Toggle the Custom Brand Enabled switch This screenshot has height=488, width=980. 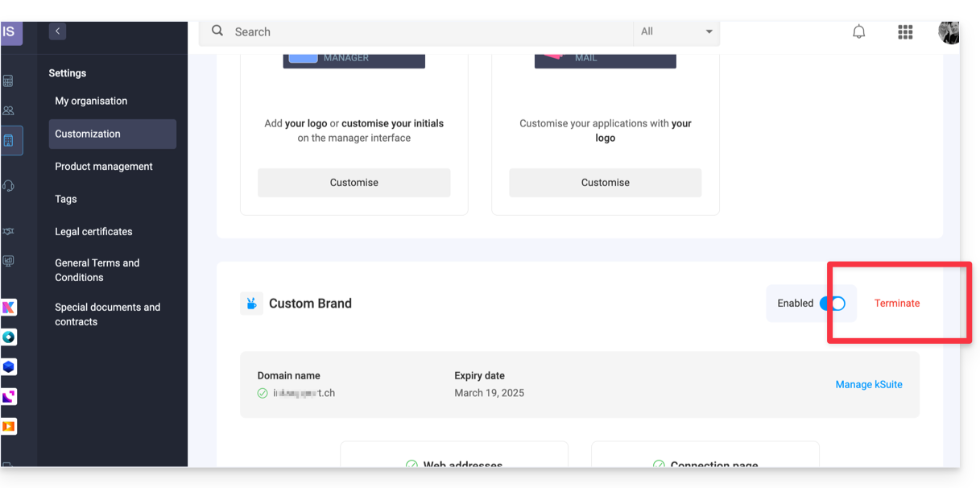(833, 304)
